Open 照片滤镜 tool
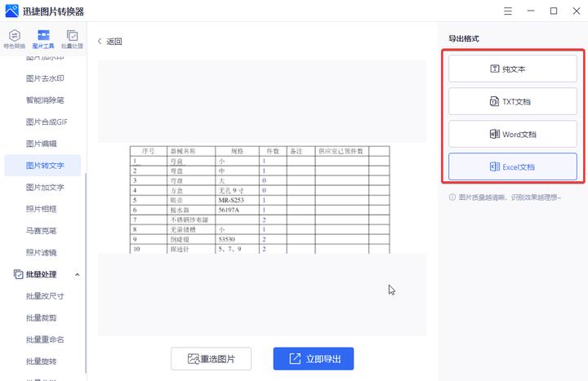 point(42,252)
